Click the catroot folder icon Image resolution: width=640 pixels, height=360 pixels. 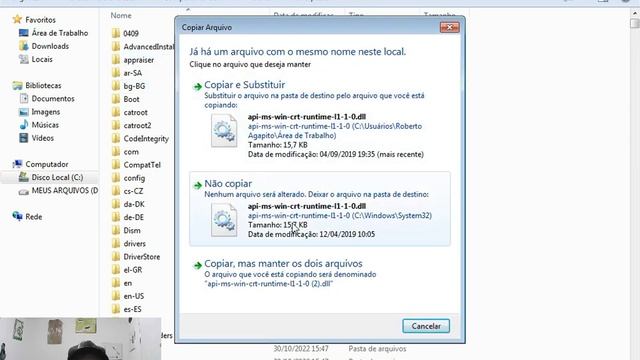116,112
